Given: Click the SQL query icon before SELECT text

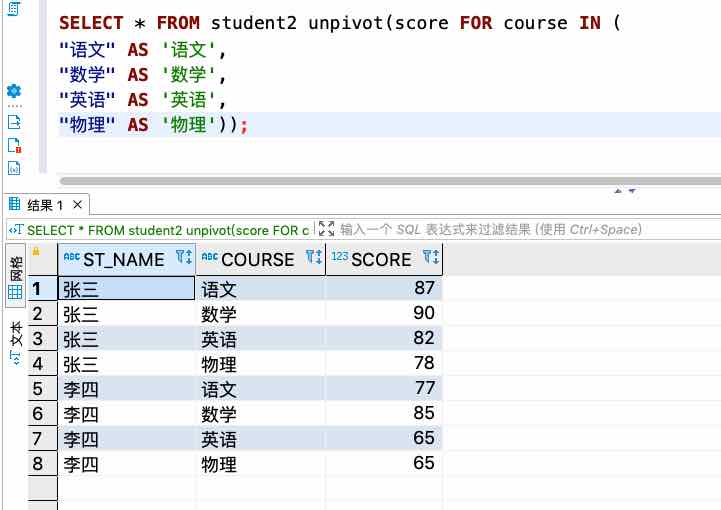Looking at the screenshot, I should point(16,229).
